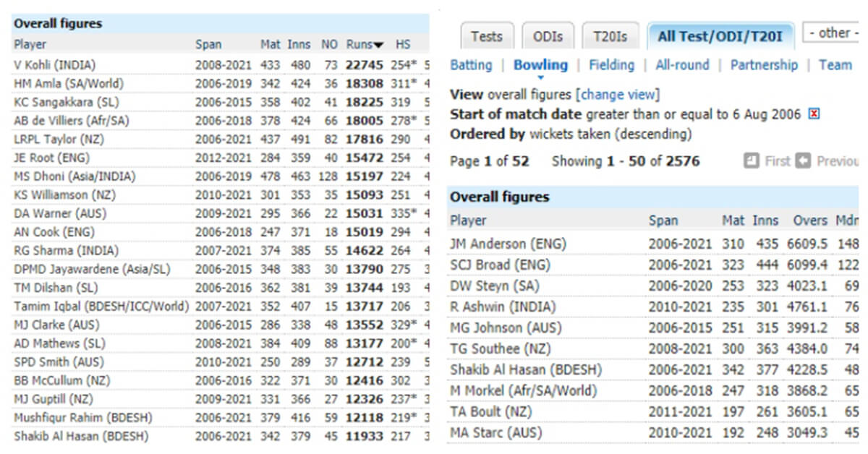The height and width of the screenshot is (454, 868).
Task: Click the First page arrow icon
Action: point(751,161)
